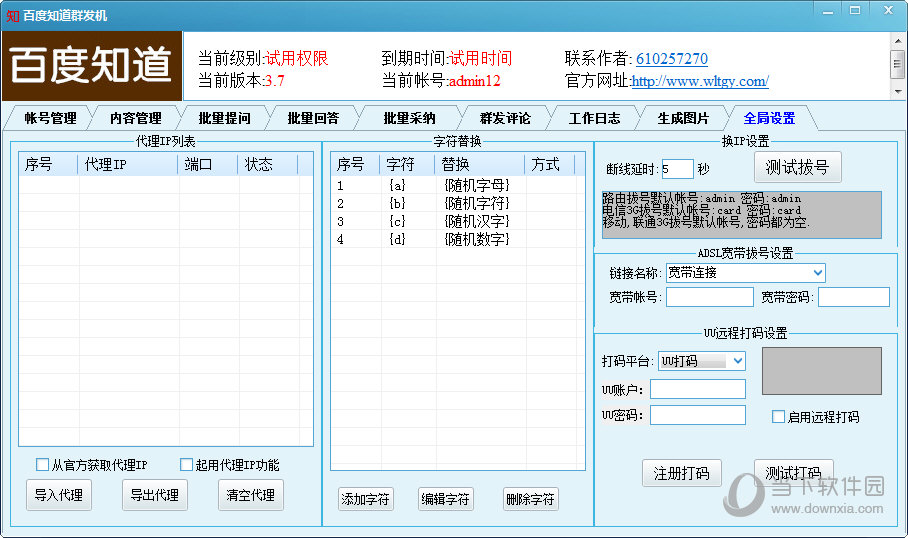Click the UU账户 input field

tap(698, 389)
